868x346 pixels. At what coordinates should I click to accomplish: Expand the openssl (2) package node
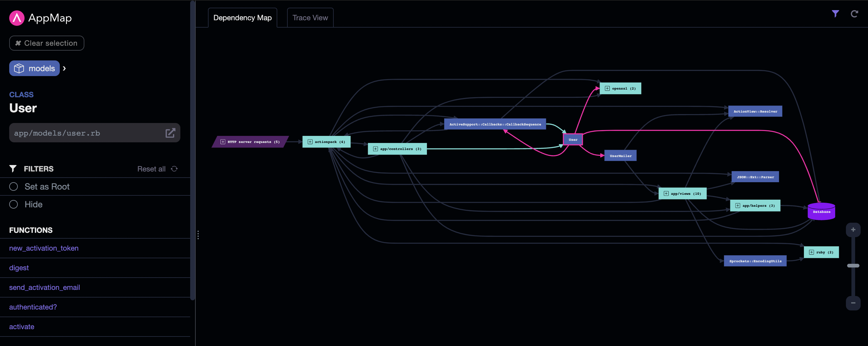point(607,89)
